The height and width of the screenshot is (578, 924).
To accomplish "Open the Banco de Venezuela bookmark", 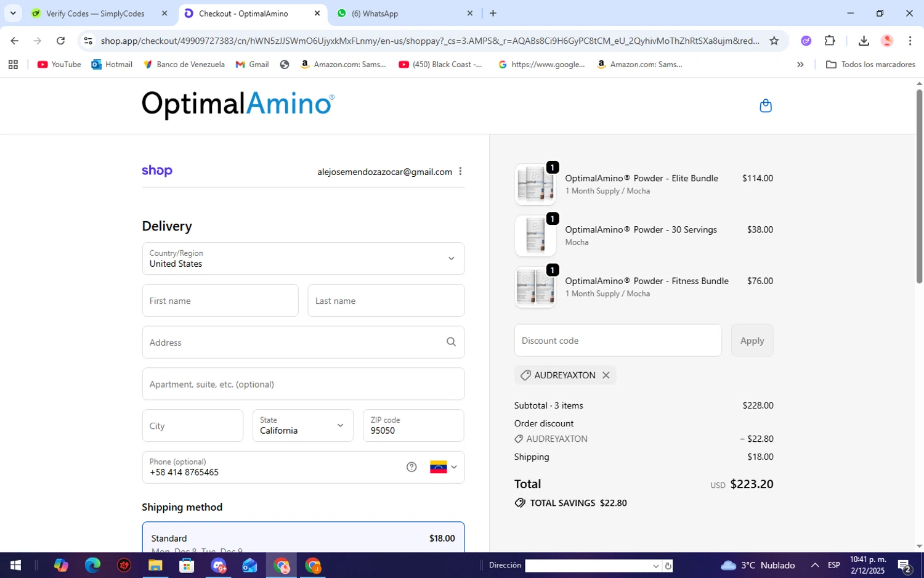I will (x=184, y=64).
